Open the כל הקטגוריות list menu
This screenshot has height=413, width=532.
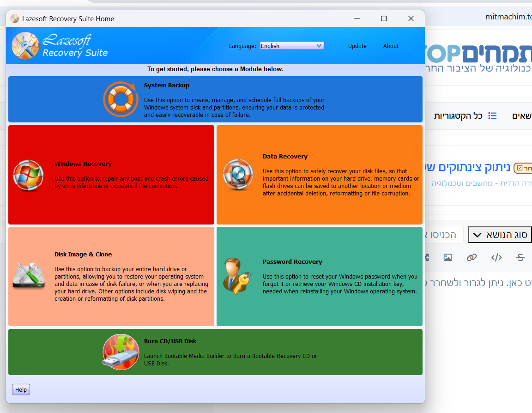point(465,115)
